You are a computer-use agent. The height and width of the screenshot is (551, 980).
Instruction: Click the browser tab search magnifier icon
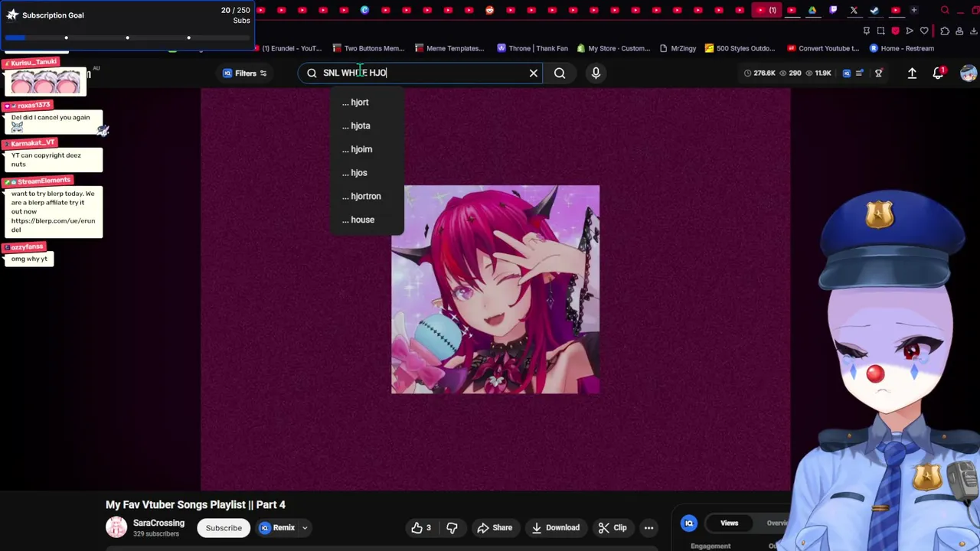click(945, 10)
